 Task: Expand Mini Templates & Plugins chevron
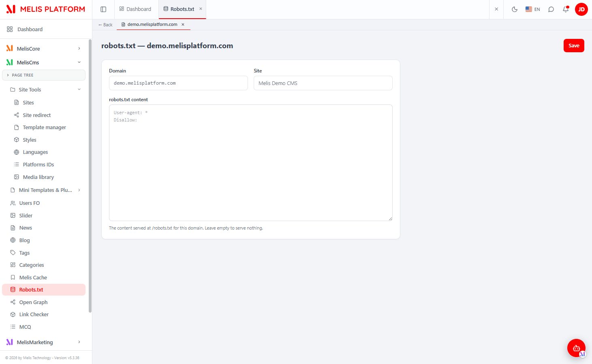click(x=79, y=190)
